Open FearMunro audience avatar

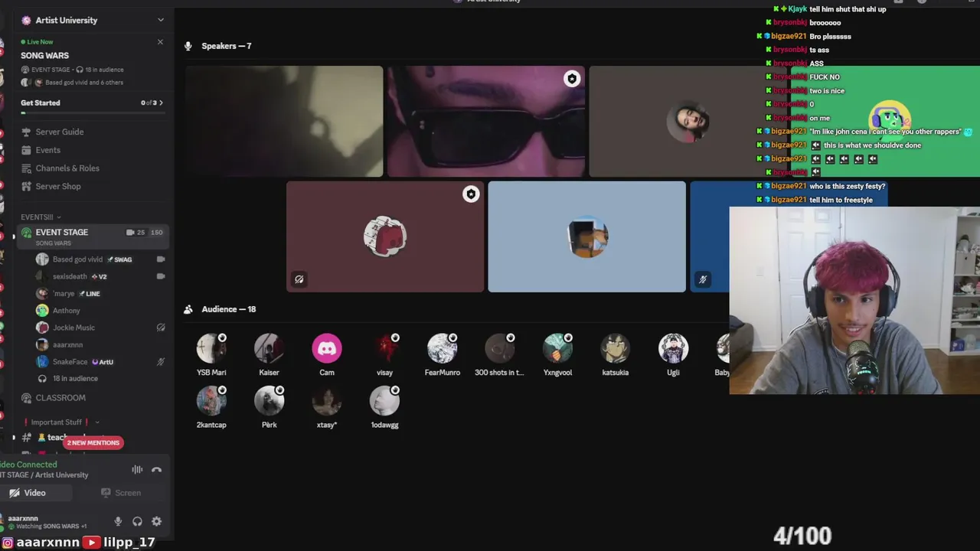443,348
